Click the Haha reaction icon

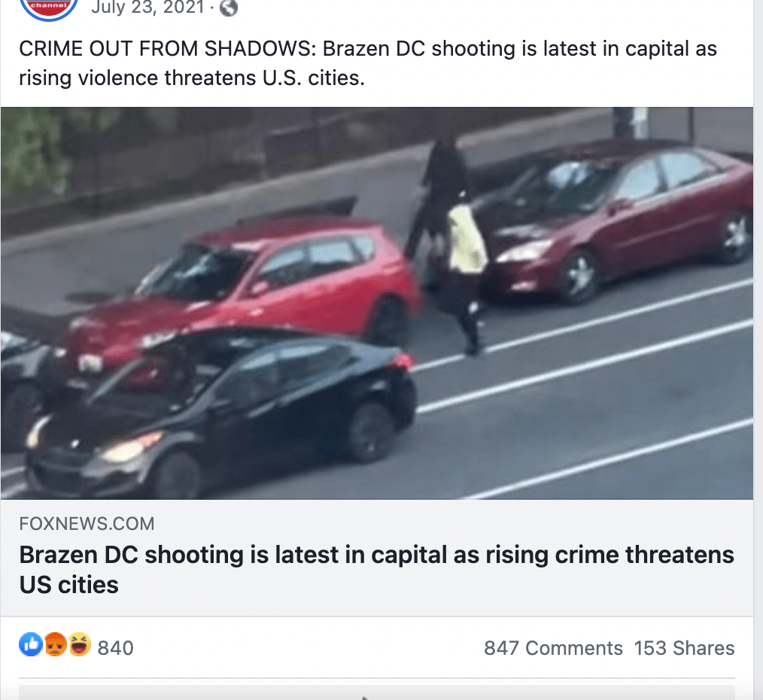click(79, 644)
